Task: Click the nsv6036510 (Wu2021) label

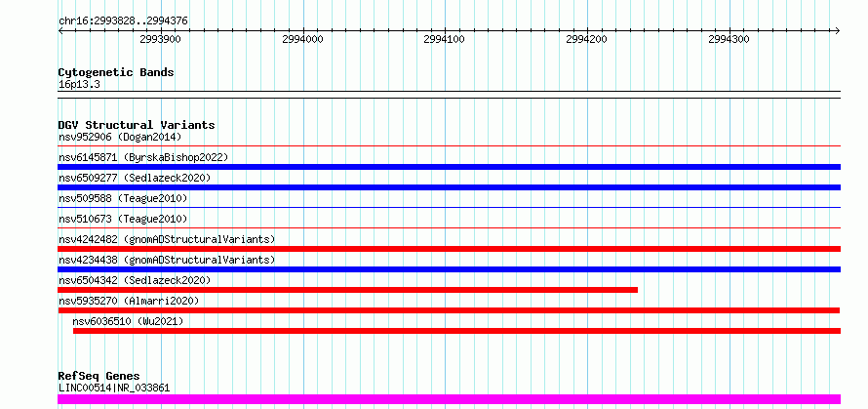Action: click(x=128, y=321)
